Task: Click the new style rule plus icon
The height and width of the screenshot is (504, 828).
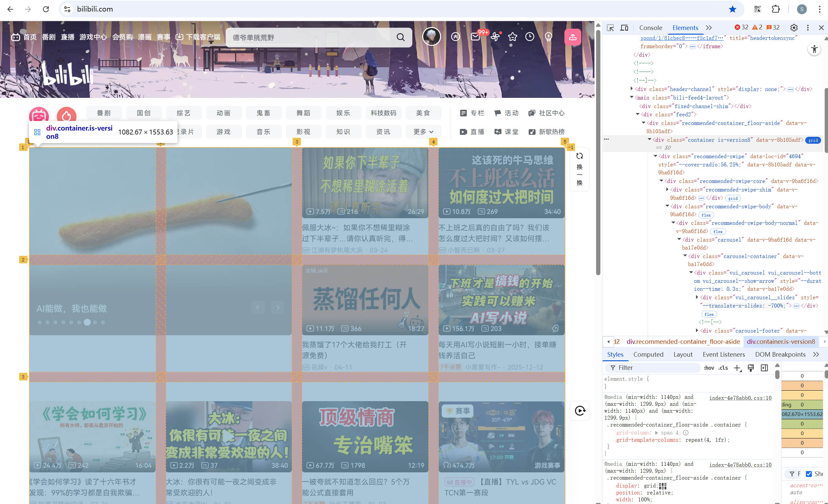Action: pyautogui.click(x=737, y=368)
